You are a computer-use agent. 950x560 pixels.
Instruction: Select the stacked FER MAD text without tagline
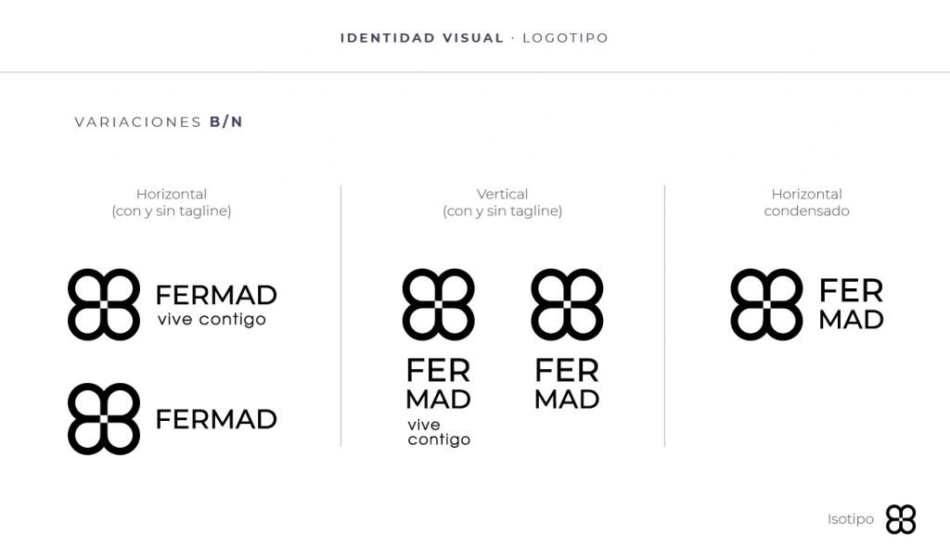point(567,385)
